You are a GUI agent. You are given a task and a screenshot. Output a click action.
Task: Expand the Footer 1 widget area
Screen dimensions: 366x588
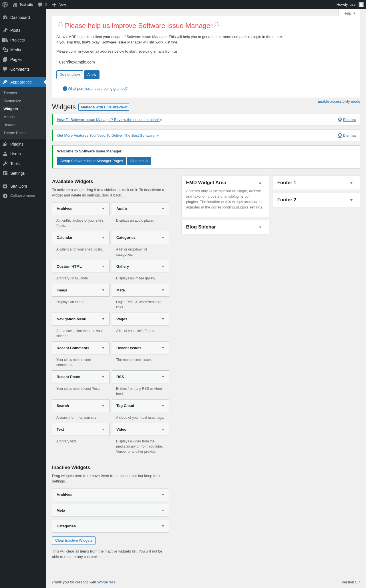click(351, 183)
